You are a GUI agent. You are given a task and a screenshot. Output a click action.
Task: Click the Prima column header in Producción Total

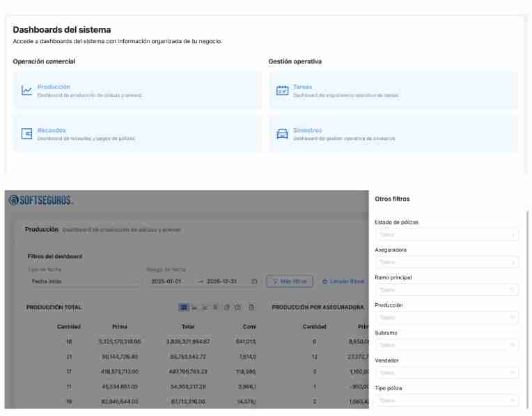(x=120, y=327)
